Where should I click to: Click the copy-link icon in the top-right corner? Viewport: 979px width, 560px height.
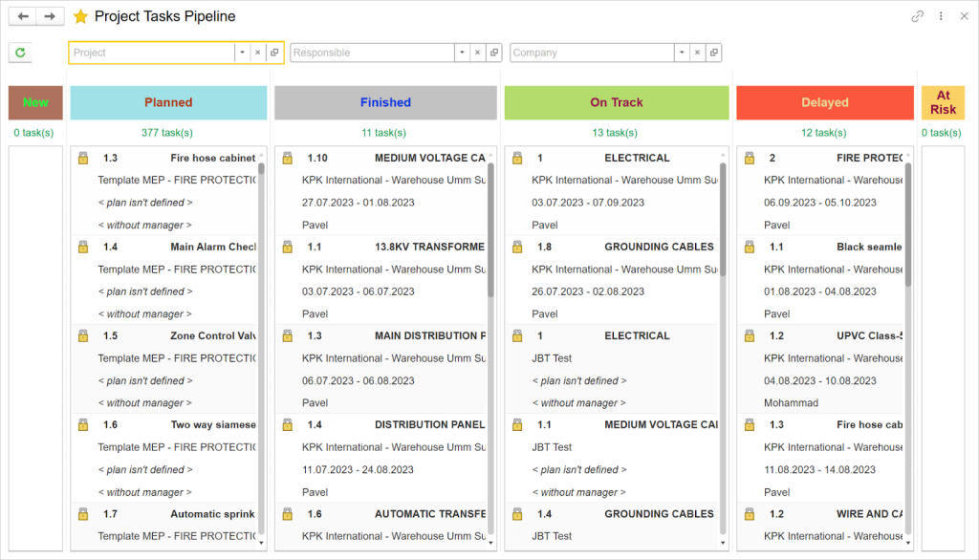917,16
